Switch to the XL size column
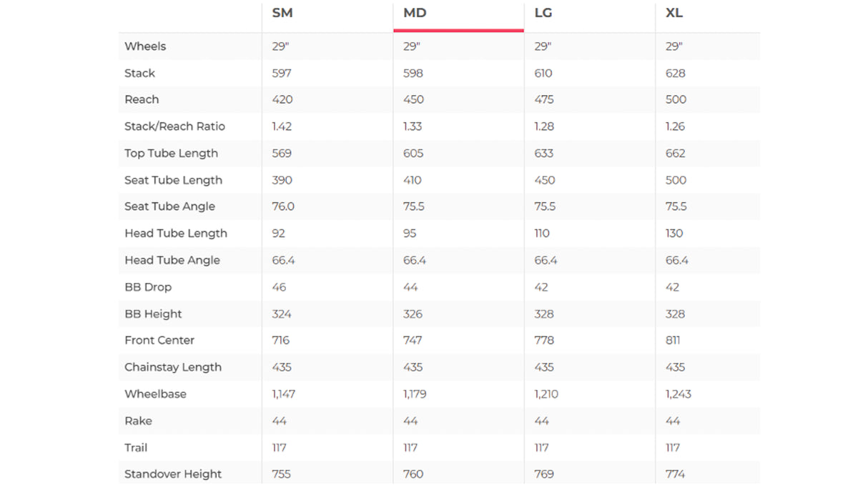 pos(674,13)
